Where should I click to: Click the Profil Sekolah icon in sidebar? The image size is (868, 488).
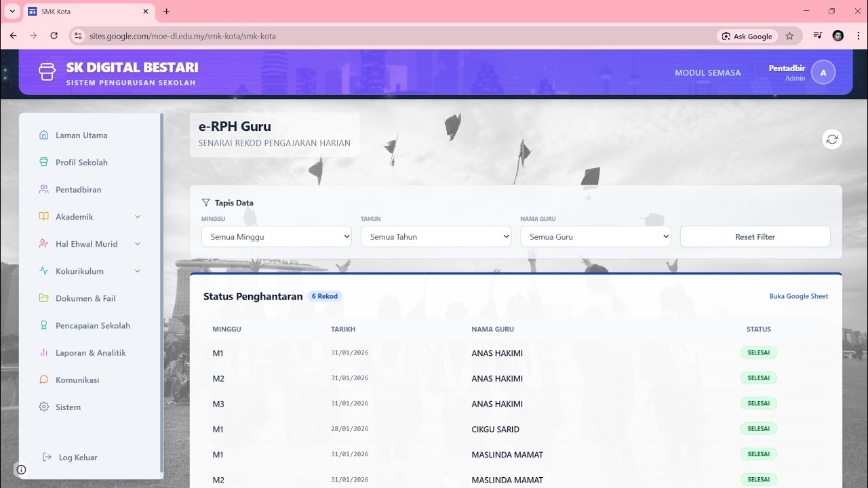(44, 162)
